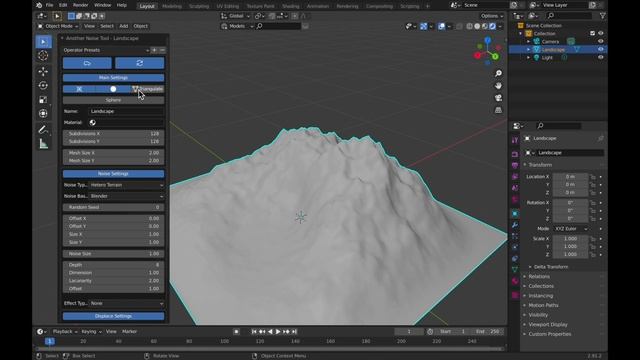The image size is (640, 360).
Task: Click the pan hand icon in the viewport
Action: click(498, 86)
